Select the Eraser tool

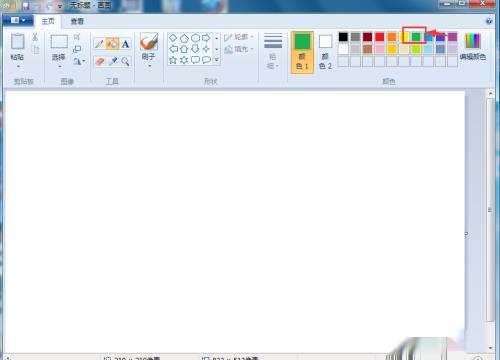coord(100,61)
